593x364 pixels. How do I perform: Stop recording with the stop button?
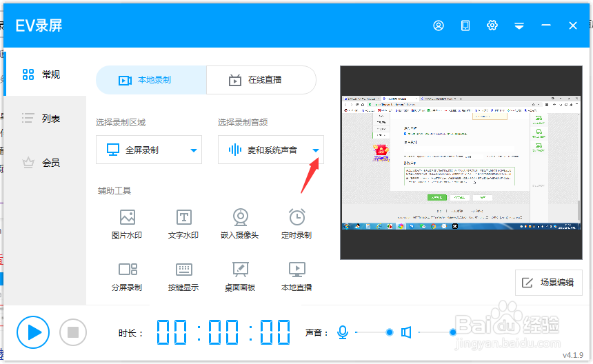[x=73, y=332]
